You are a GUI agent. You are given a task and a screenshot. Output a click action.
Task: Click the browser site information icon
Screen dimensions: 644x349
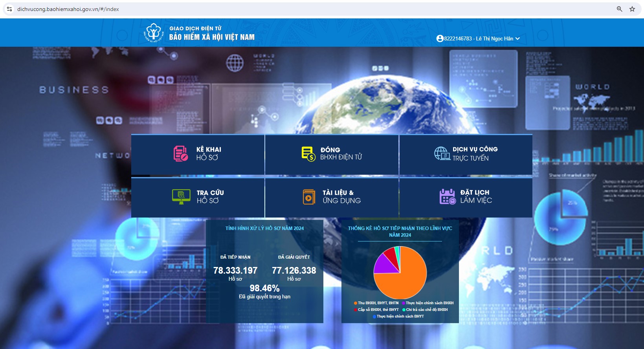(x=9, y=9)
